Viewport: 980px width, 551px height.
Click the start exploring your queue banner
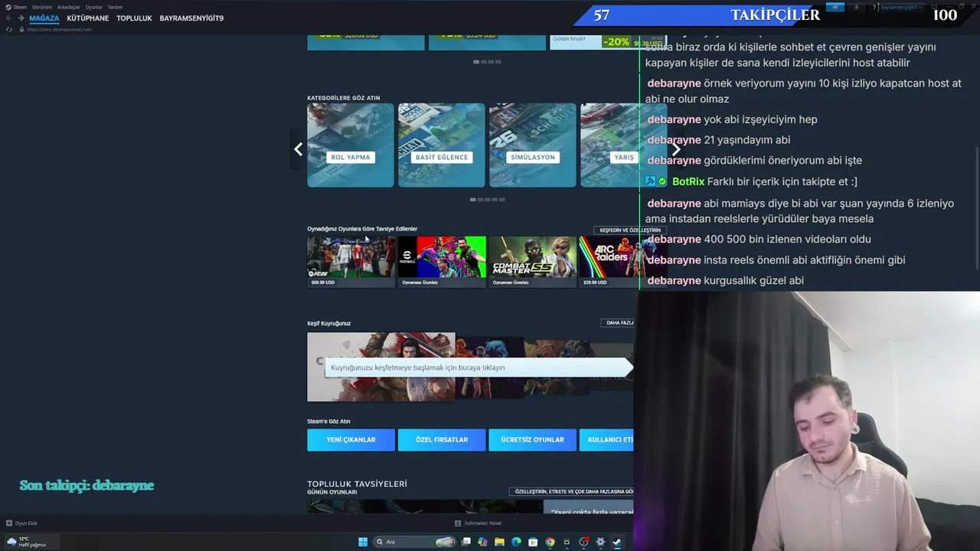point(479,367)
